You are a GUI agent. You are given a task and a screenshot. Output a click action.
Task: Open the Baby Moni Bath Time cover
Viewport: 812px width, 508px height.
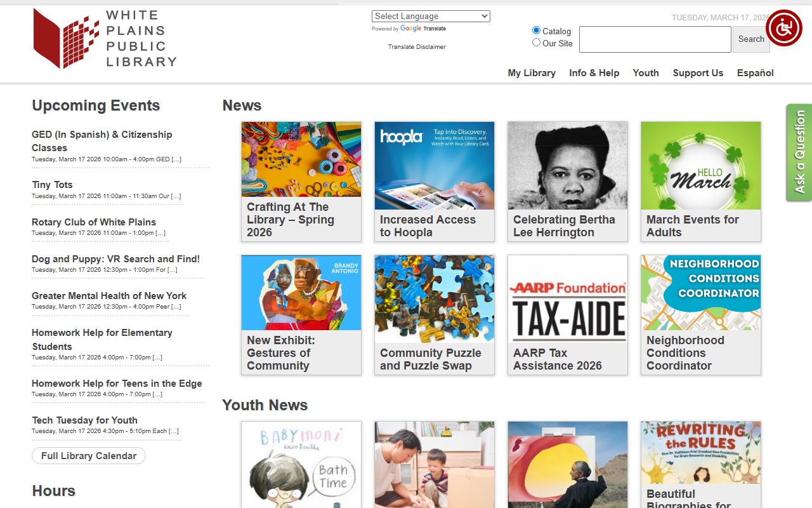[x=301, y=464]
